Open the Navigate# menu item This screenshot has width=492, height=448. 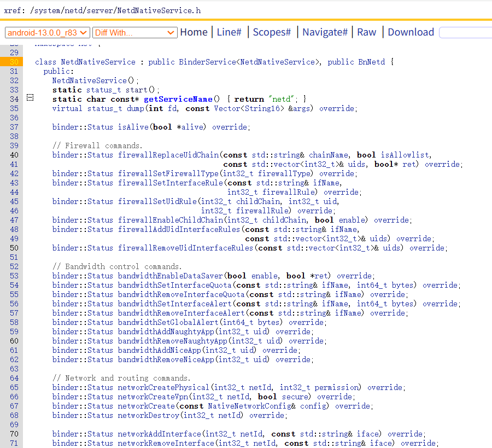(325, 32)
